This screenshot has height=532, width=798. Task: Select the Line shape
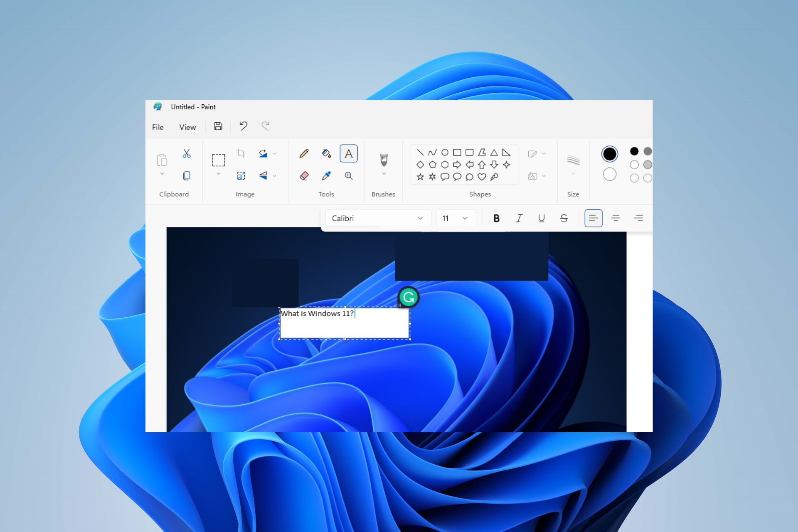click(x=420, y=153)
